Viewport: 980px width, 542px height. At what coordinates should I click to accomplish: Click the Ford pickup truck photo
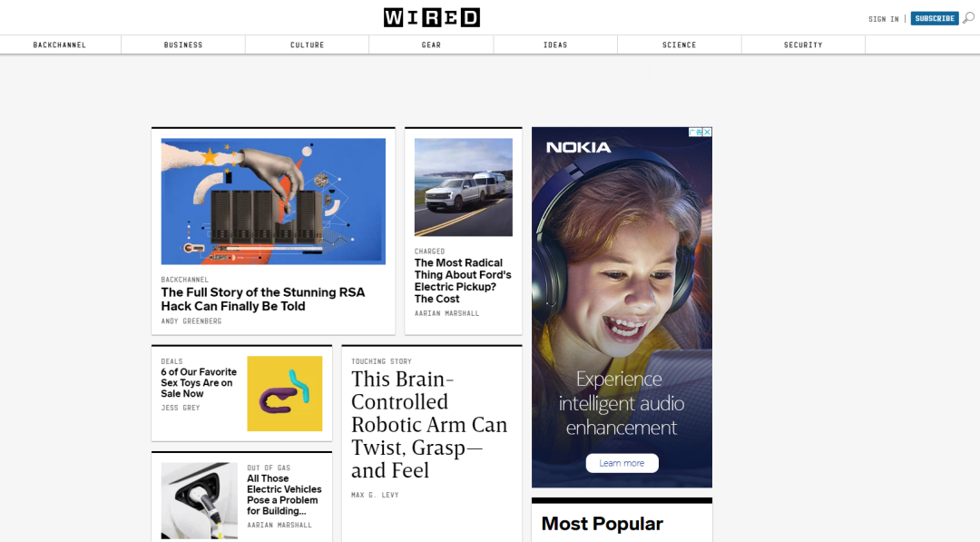(463, 187)
